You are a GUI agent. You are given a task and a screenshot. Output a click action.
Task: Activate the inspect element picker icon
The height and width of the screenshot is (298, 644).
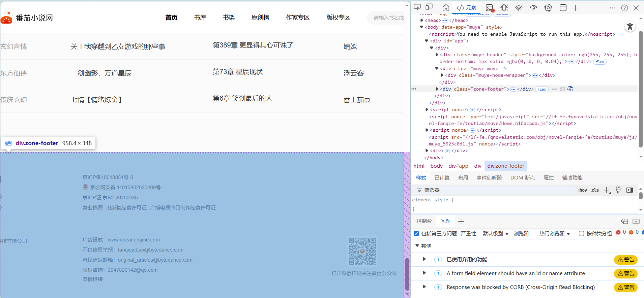click(x=417, y=7)
